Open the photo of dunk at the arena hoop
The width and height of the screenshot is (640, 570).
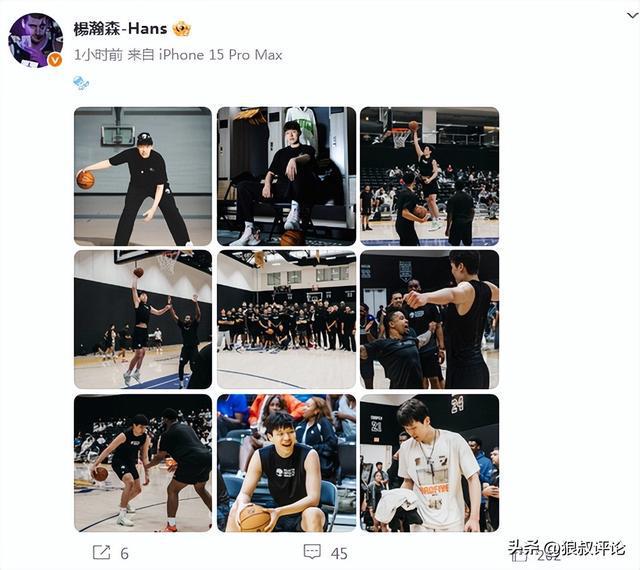(430, 176)
